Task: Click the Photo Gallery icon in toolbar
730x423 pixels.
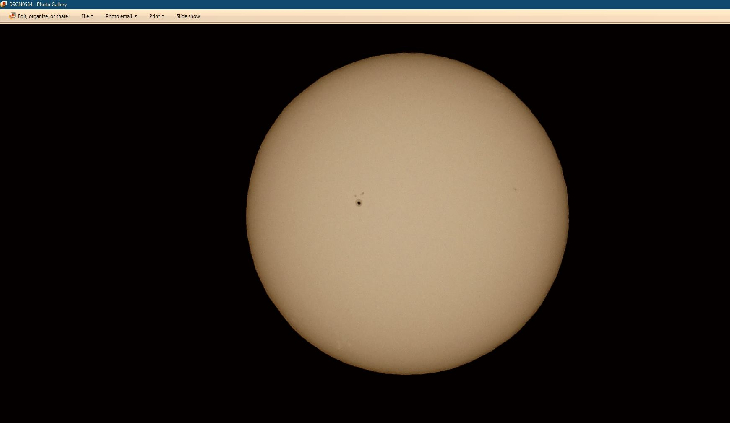Action: (12, 16)
